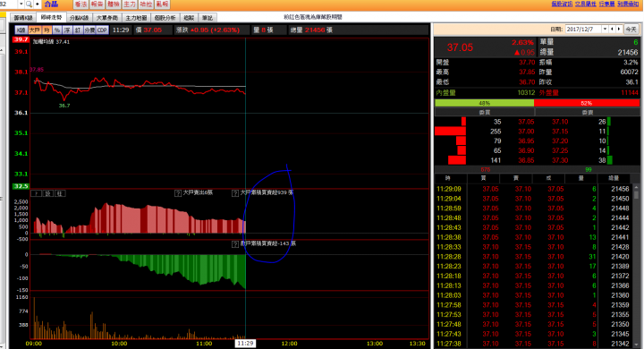Open the 行事曆 link
Viewport: 644px width, 349px height.
point(606,4)
